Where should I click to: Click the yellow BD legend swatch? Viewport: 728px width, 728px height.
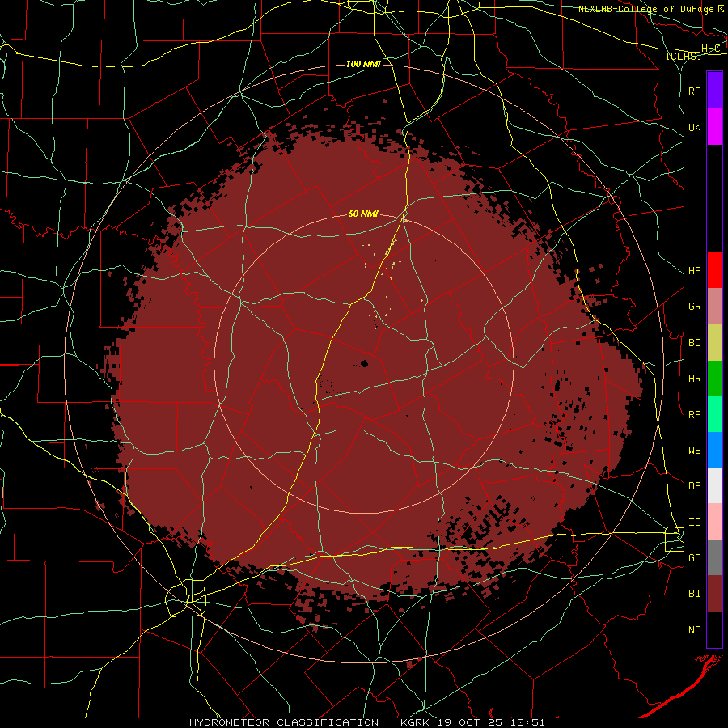[x=714, y=343]
